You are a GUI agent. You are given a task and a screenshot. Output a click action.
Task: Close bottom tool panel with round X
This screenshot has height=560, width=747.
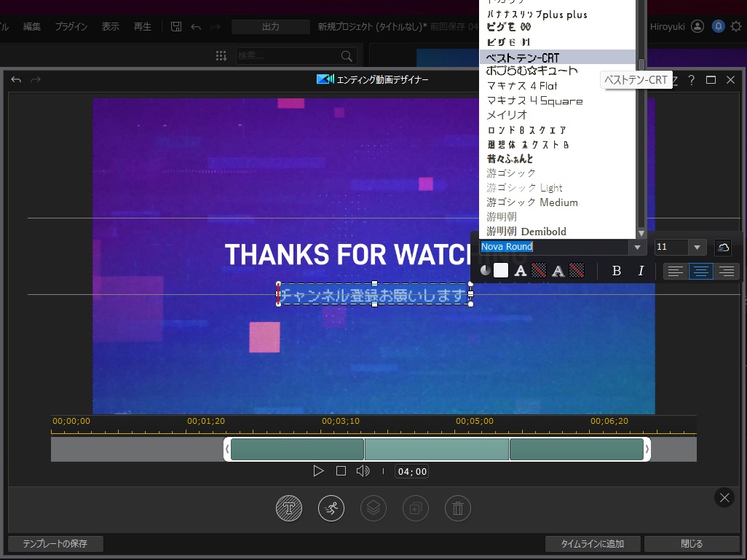click(x=724, y=498)
